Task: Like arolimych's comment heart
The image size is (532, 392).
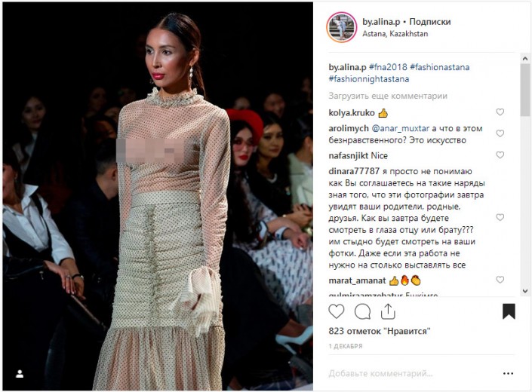Action: point(500,133)
